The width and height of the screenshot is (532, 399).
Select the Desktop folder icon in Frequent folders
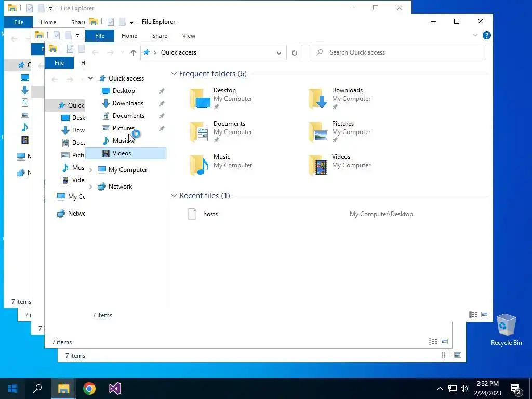coord(200,98)
